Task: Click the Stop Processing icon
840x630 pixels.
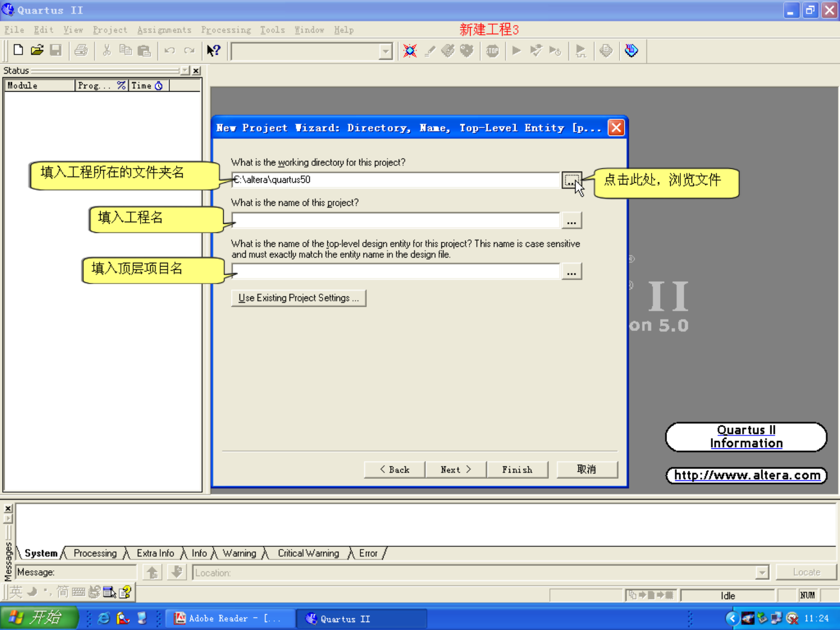Action: click(x=493, y=51)
